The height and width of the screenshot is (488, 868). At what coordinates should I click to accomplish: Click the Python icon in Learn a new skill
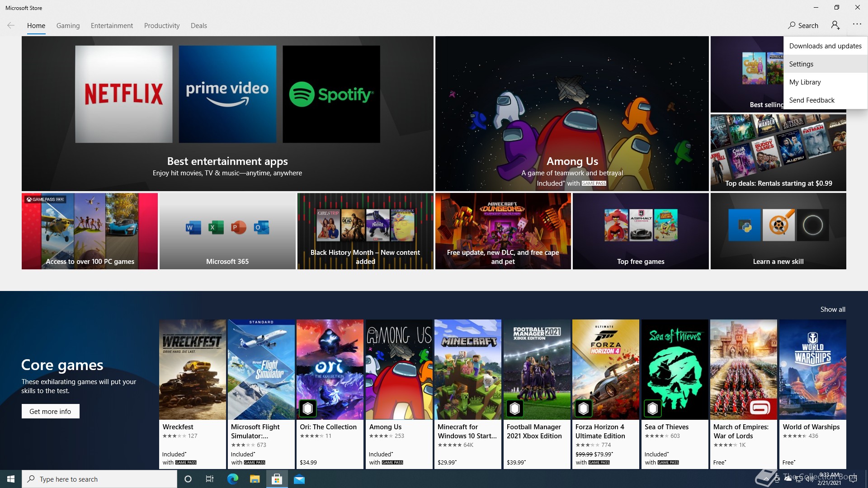[x=744, y=225]
